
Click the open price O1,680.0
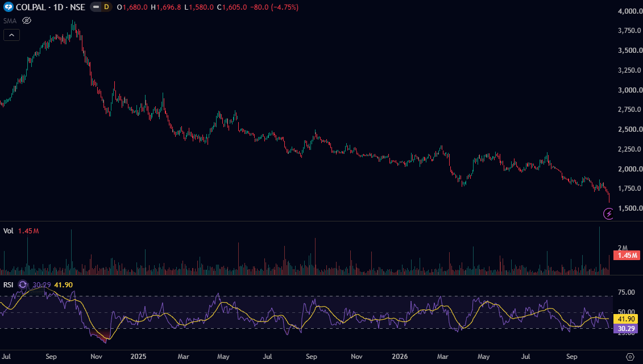[132, 7]
